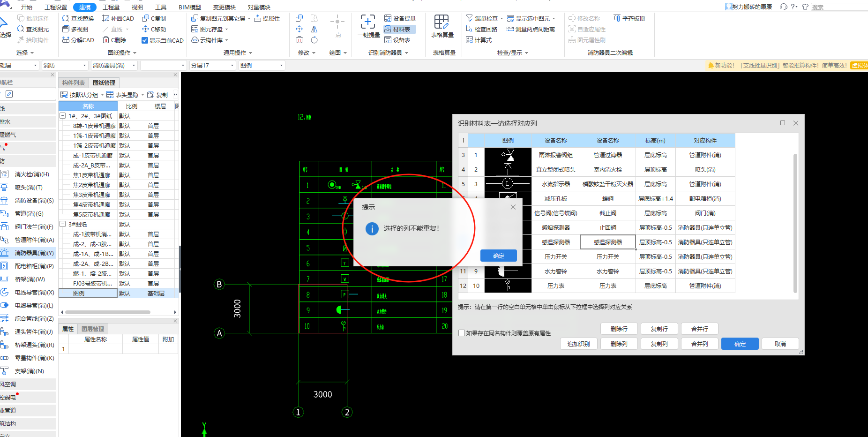Click the C移动 move tool
The height and width of the screenshot is (437, 868).
(x=154, y=29)
